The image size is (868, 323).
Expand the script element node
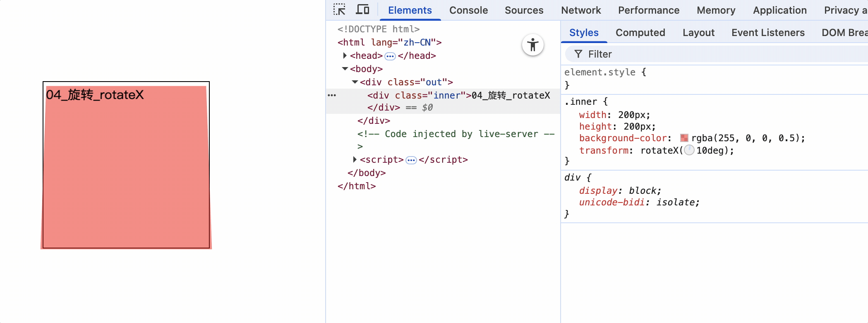[355, 159]
